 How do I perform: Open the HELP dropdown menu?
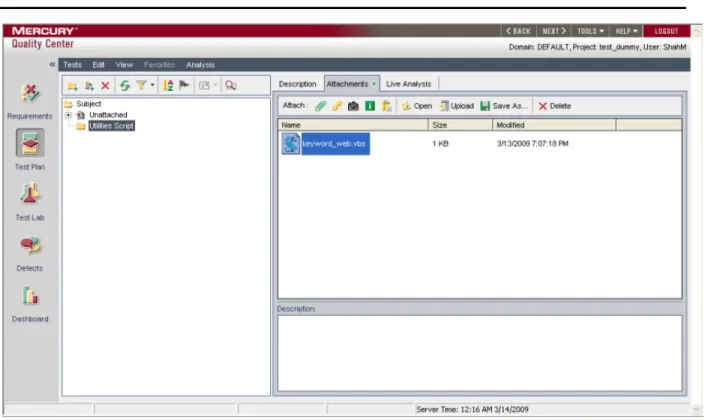pos(626,31)
